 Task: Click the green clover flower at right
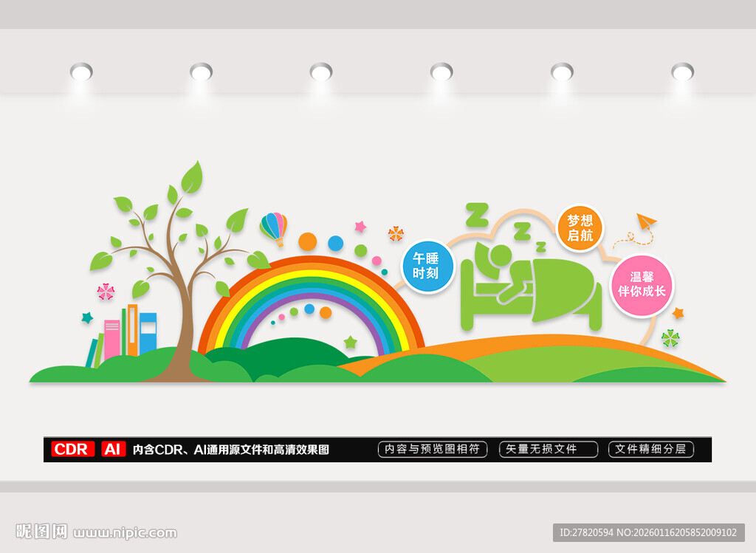coord(670,338)
